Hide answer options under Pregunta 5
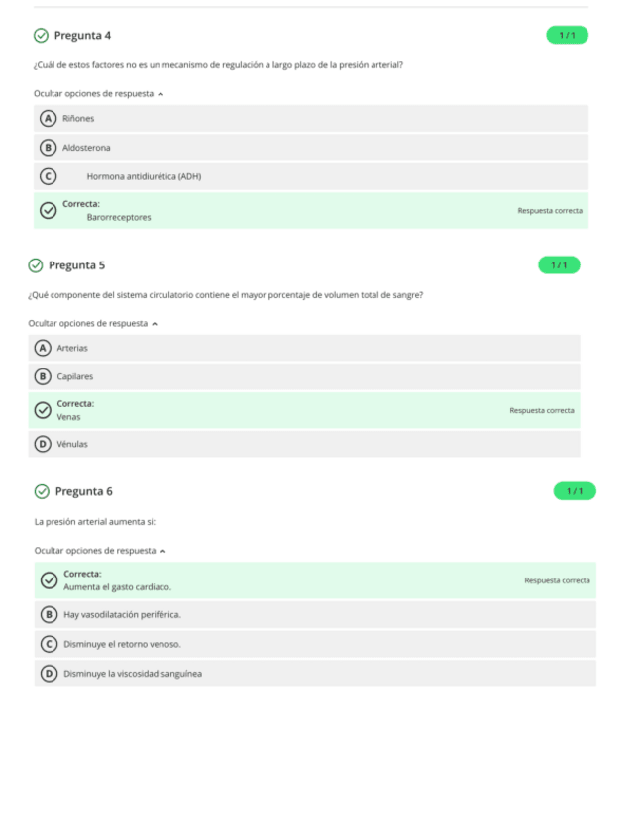This screenshot has height=840, width=640. click(93, 324)
